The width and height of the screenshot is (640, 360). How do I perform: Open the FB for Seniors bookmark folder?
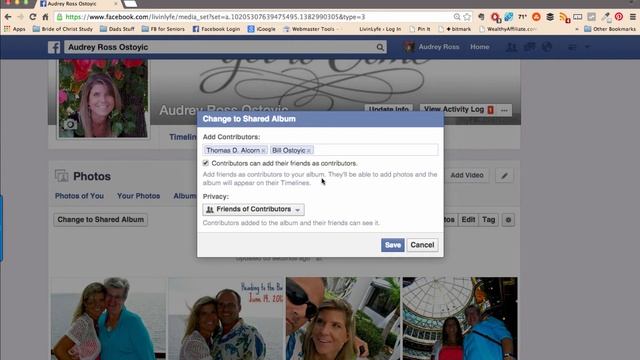click(x=163, y=29)
